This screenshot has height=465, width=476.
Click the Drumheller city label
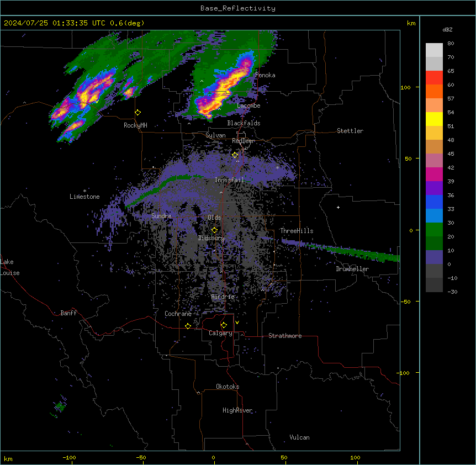coord(352,269)
